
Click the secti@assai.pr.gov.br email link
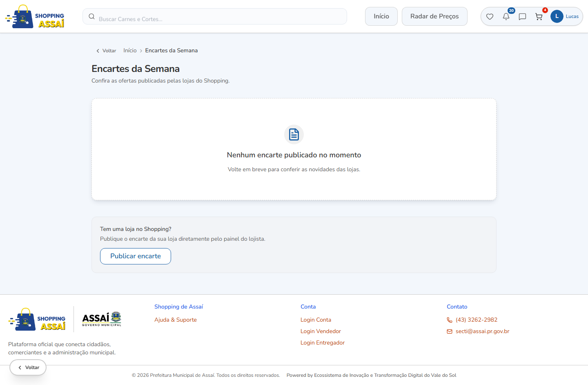pos(483,331)
